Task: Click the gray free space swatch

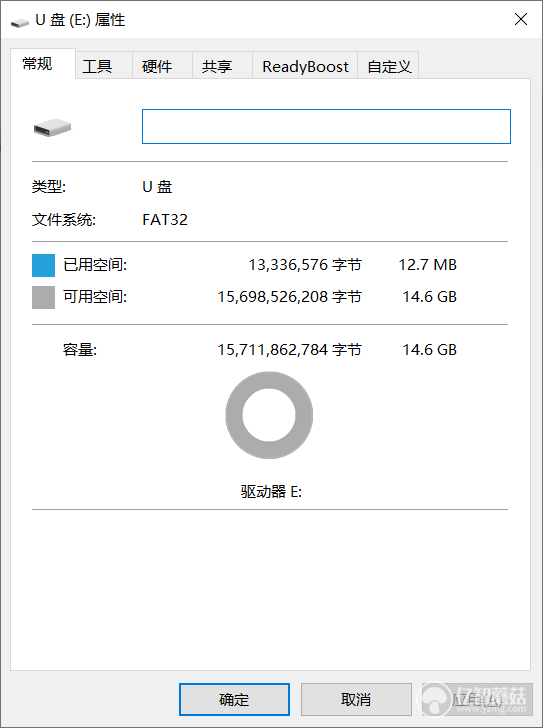Action: pos(44,297)
